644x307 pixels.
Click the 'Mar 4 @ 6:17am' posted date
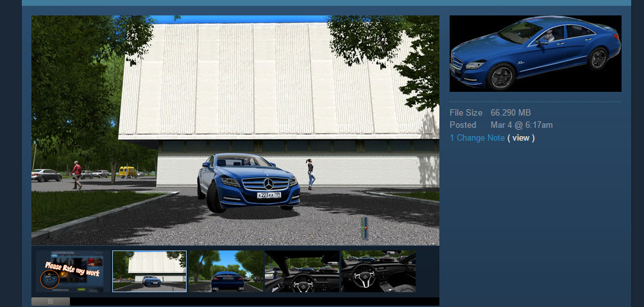[x=521, y=125]
